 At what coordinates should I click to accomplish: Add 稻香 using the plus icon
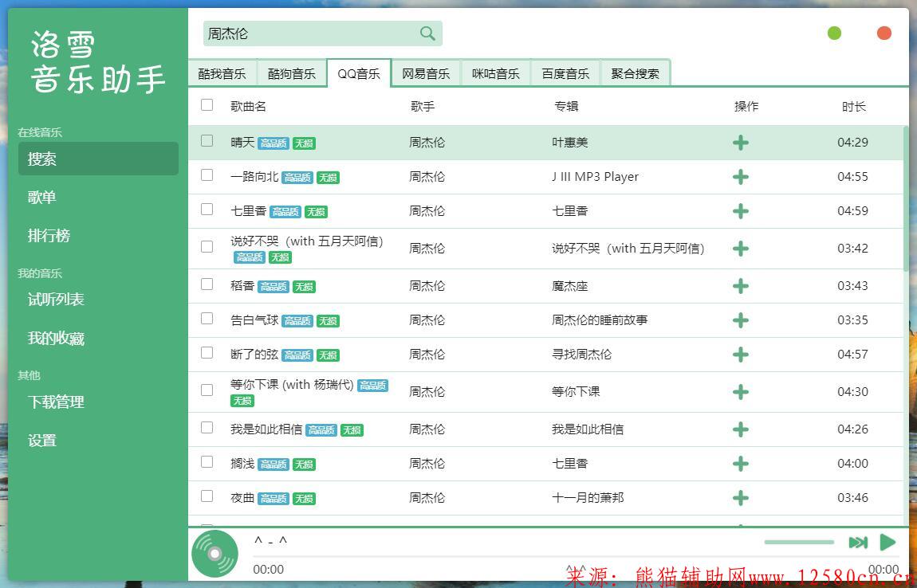pyautogui.click(x=741, y=286)
